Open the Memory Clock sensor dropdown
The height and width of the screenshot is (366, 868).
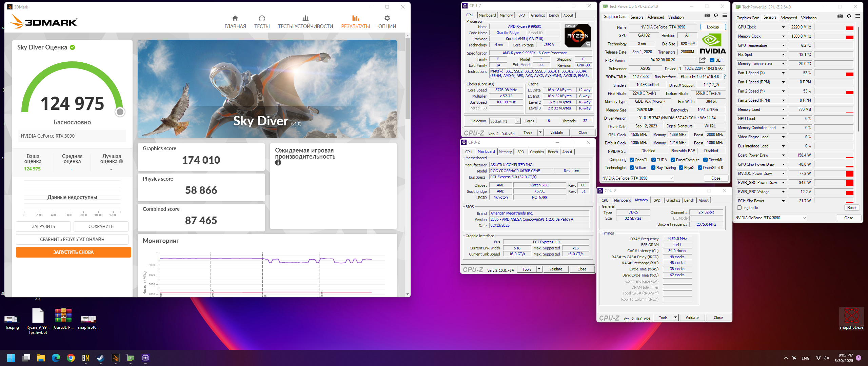coord(783,36)
